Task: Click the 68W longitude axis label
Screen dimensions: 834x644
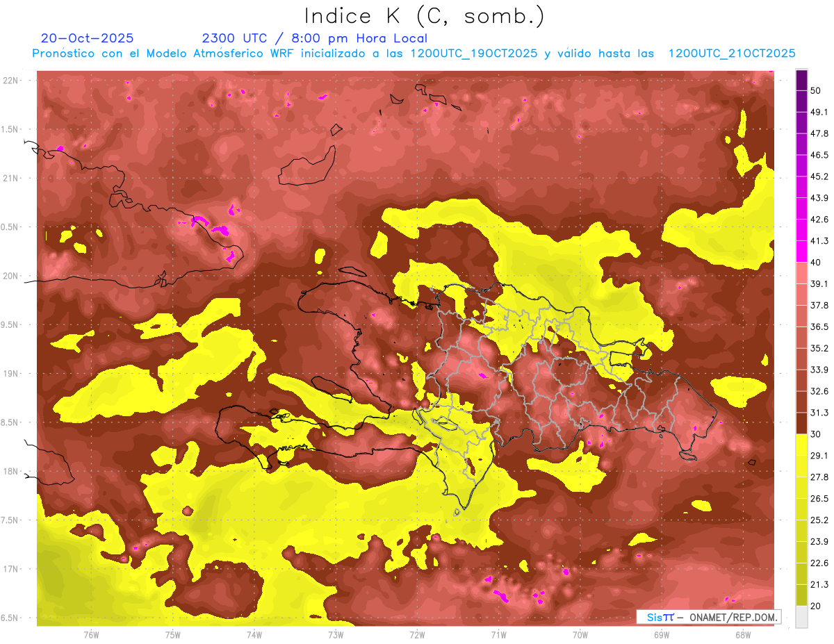Action: 743,634
